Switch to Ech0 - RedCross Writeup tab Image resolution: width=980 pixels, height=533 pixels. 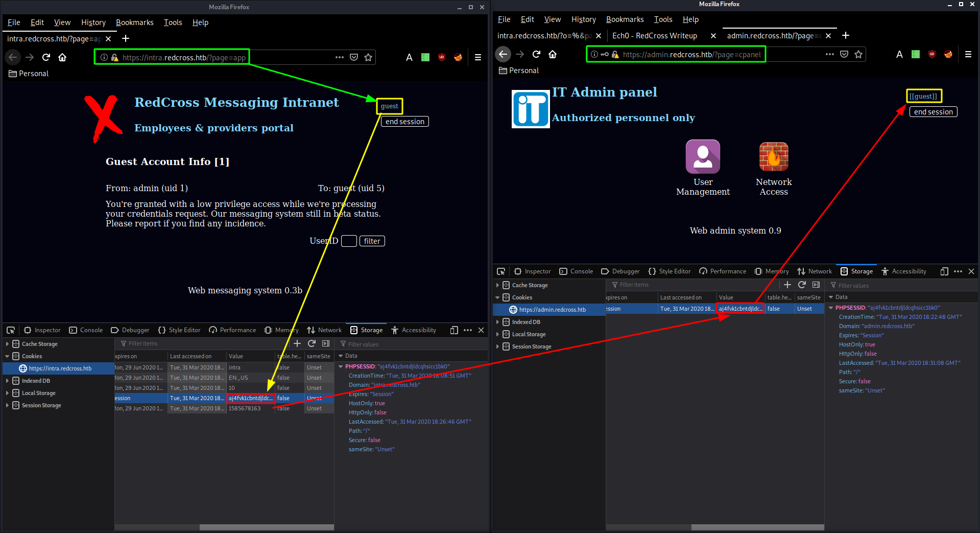point(655,36)
